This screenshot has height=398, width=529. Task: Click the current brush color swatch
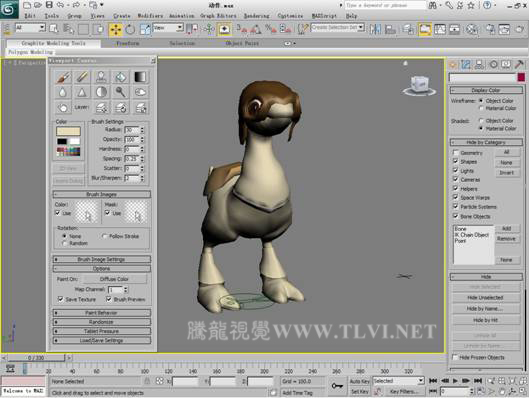tap(68, 131)
